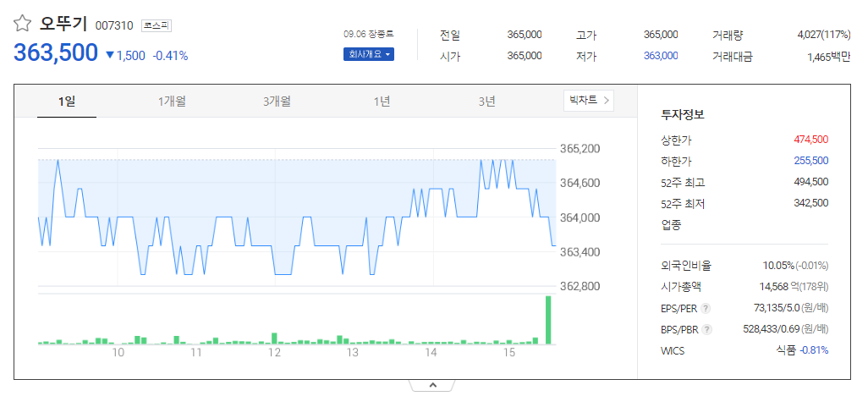This screenshot has height=396, width=868.
Task: Click the 식품 WICS sector link
Action: pos(786,350)
